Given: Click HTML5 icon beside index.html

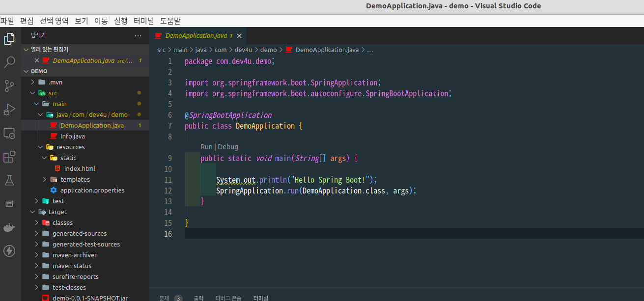Looking at the screenshot, I should point(57,168).
